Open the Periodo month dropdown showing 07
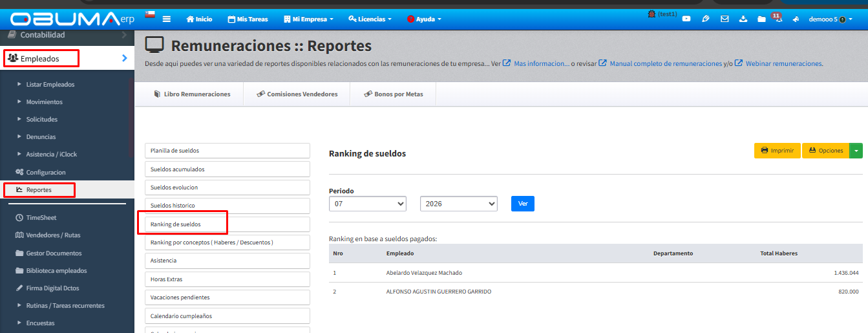Viewport: 868px width, 333px height. click(368, 204)
